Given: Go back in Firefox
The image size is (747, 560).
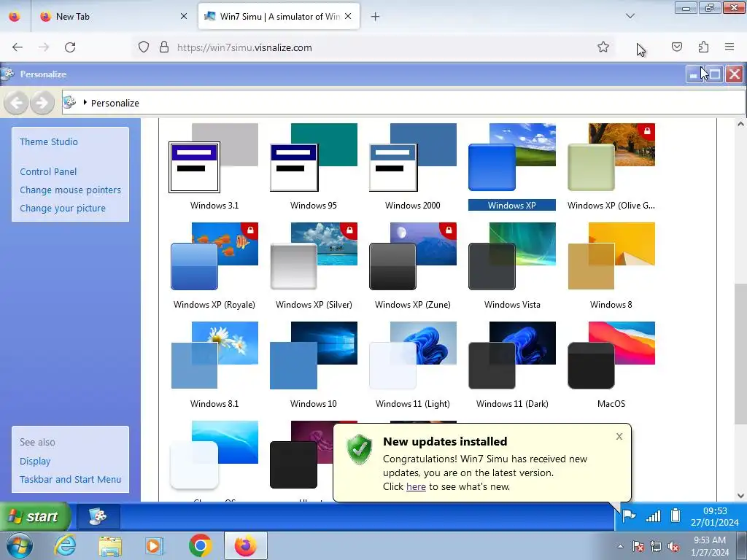Looking at the screenshot, I should (x=18, y=47).
